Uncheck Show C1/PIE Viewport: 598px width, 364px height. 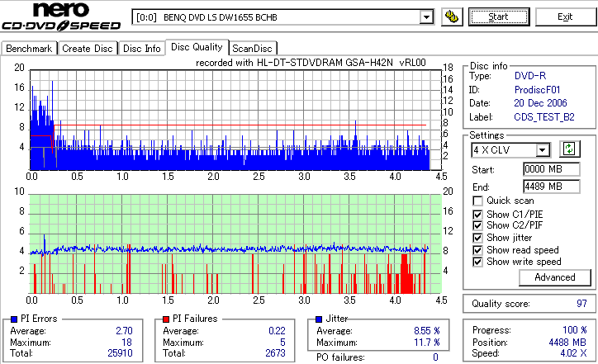point(477,215)
